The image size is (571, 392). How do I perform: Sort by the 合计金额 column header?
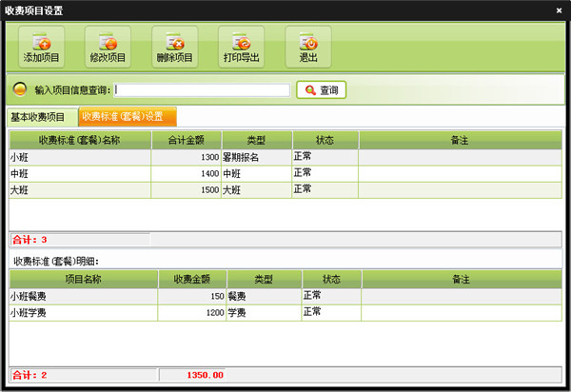[187, 140]
